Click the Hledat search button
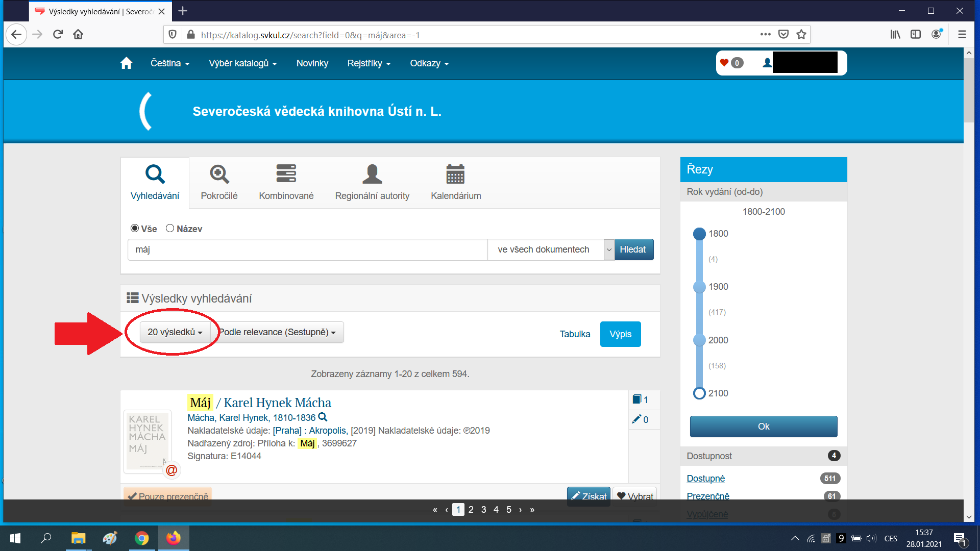This screenshot has width=980, height=551. pyautogui.click(x=634, y=249)
